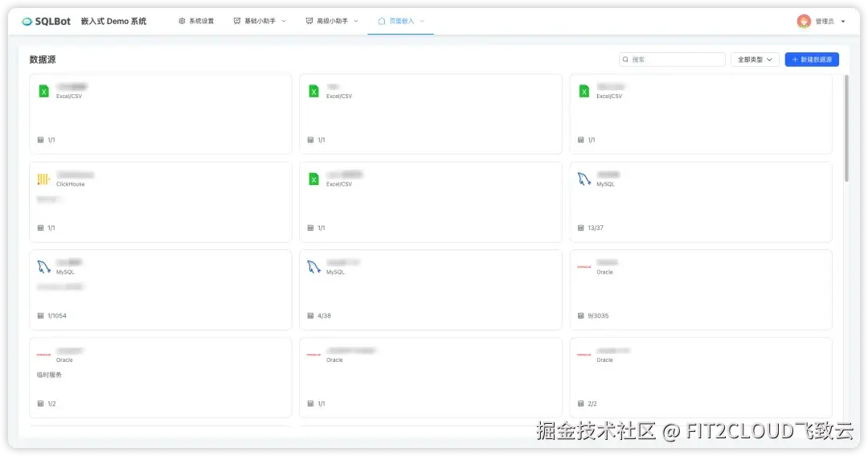Click the Oracle logo on the 9/3035 card
The image size is (868, 456).
click(584, 266)
